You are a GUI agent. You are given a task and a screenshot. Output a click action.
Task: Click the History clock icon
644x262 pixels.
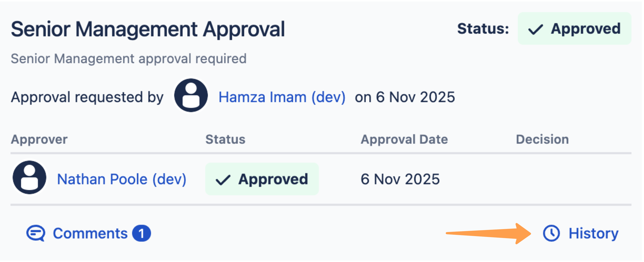point(551,233)
